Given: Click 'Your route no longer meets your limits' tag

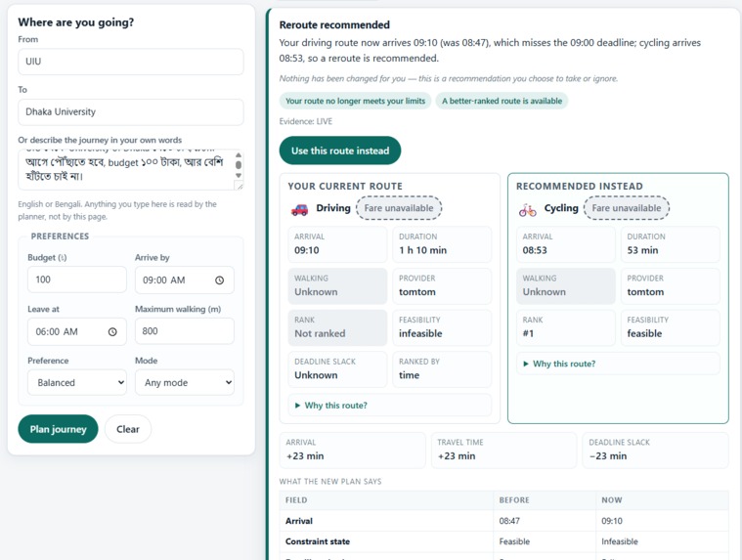Looking at the screenshot, I should click(356, 101).
